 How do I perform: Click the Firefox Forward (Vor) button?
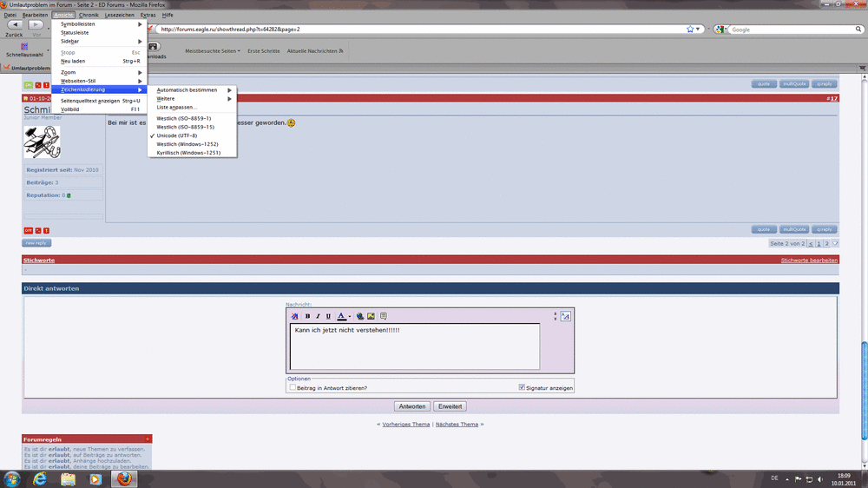(36, 25)
